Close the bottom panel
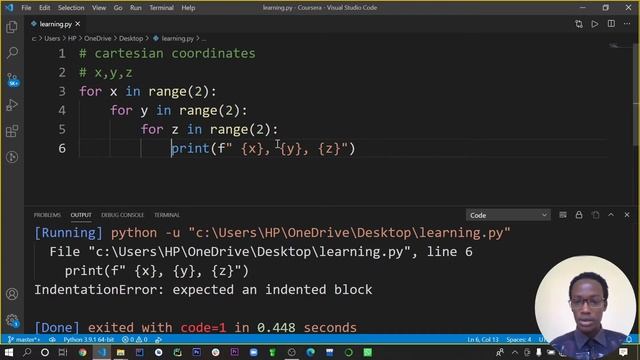The width and height of the screenshot is (640, 360). coord(627,215)
